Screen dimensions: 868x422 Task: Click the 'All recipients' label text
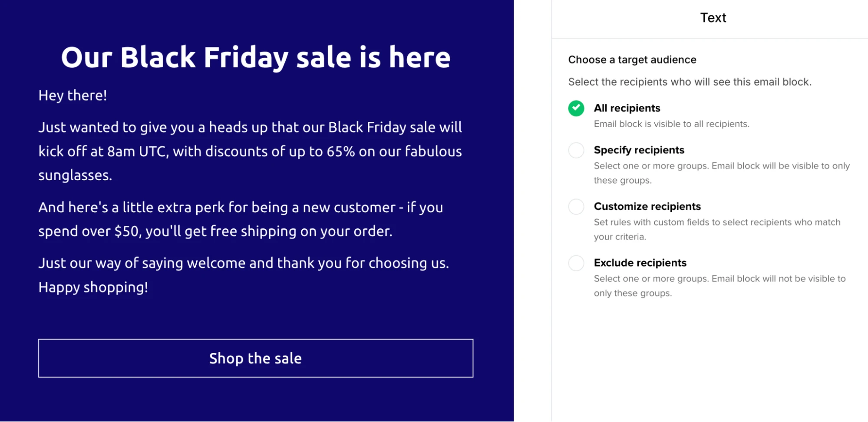[627, 108]
